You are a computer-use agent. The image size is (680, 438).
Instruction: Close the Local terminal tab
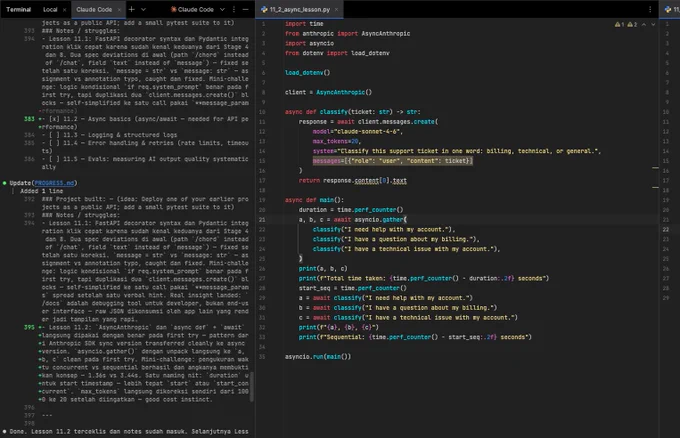tap(65, 10)
